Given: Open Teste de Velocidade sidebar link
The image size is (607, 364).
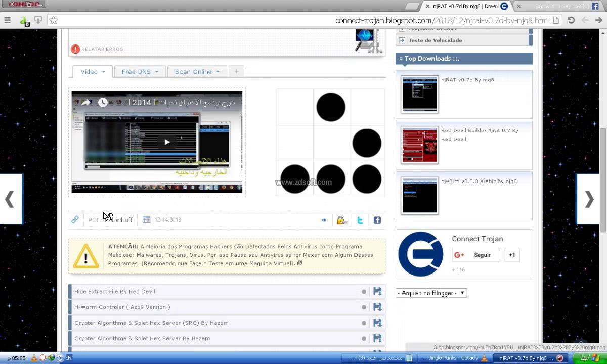Looking at the screenshot, I should [x=435, y=40].
